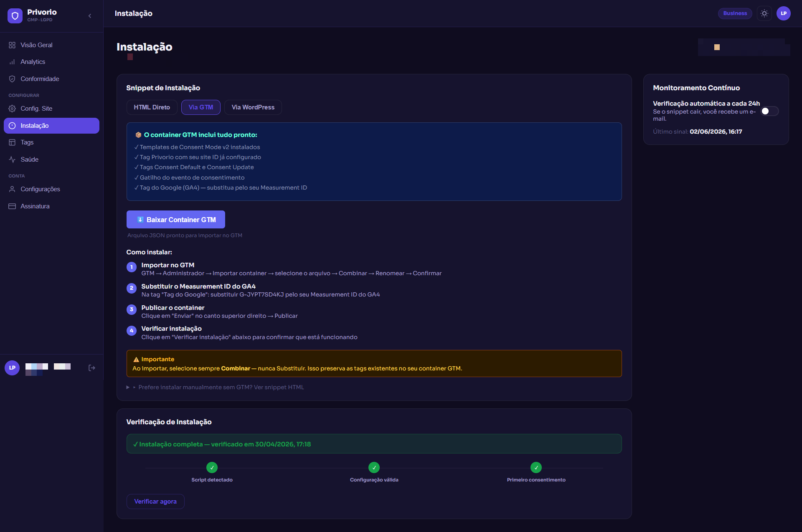Click the package icon beside 'O container GTM'
The image size is (802, 532).
coord(138,135)
